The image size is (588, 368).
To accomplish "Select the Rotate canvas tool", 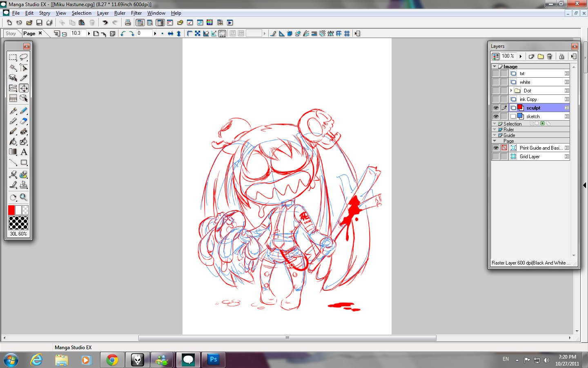I will click(13, 197).
